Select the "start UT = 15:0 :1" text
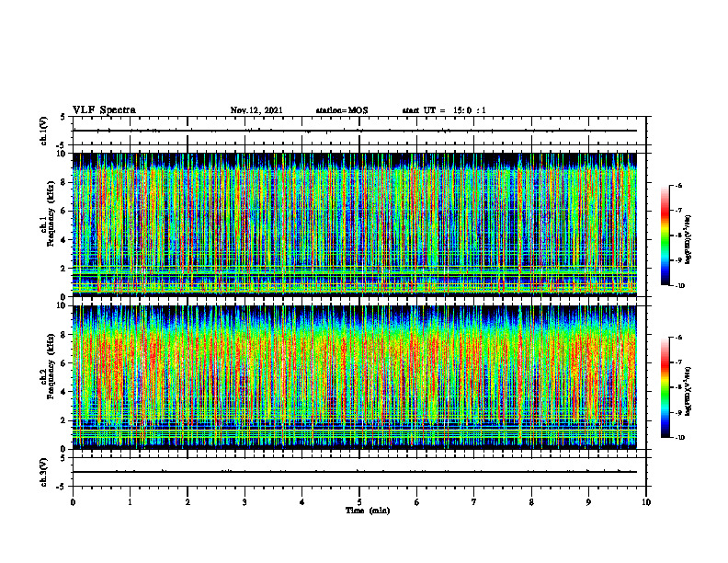728x563 pixels. 444,110
